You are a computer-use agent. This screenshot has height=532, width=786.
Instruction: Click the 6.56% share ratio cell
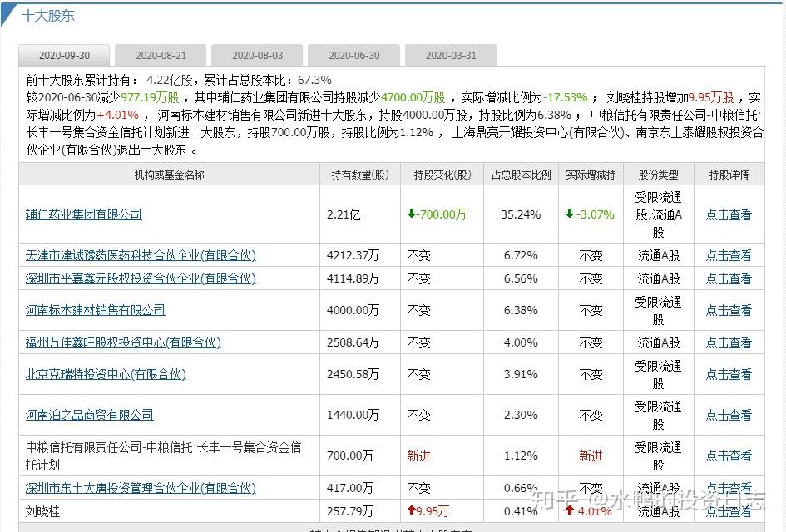pos(521,278)
